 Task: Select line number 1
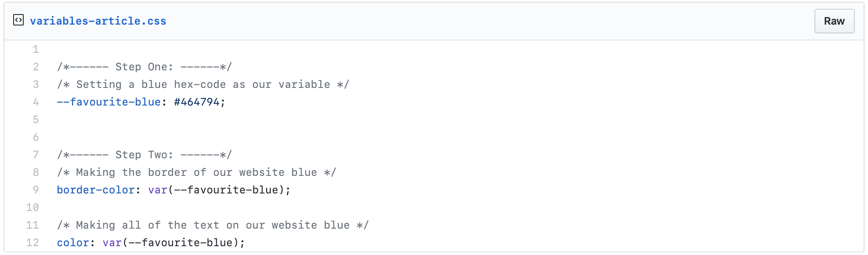[36, 49]
